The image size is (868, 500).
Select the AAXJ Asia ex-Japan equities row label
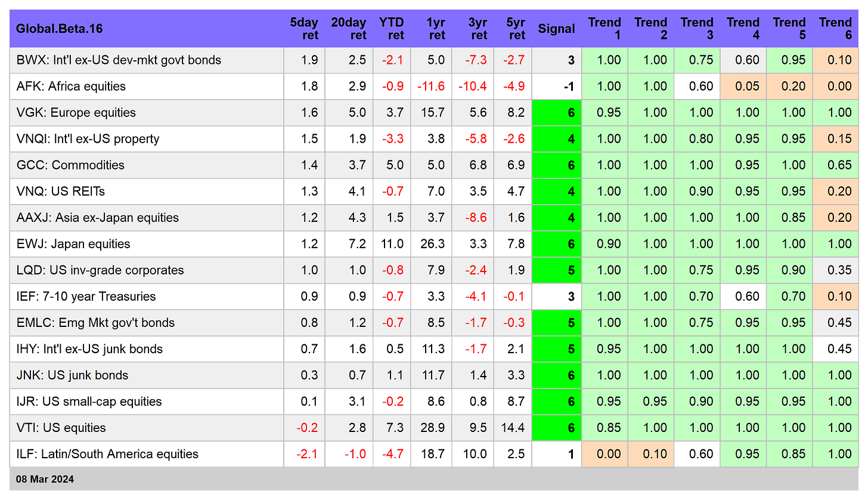[97, 218]
